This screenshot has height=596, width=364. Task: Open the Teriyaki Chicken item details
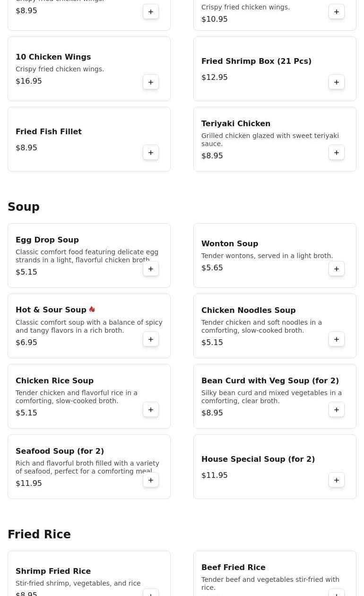[x=236, y=124]
